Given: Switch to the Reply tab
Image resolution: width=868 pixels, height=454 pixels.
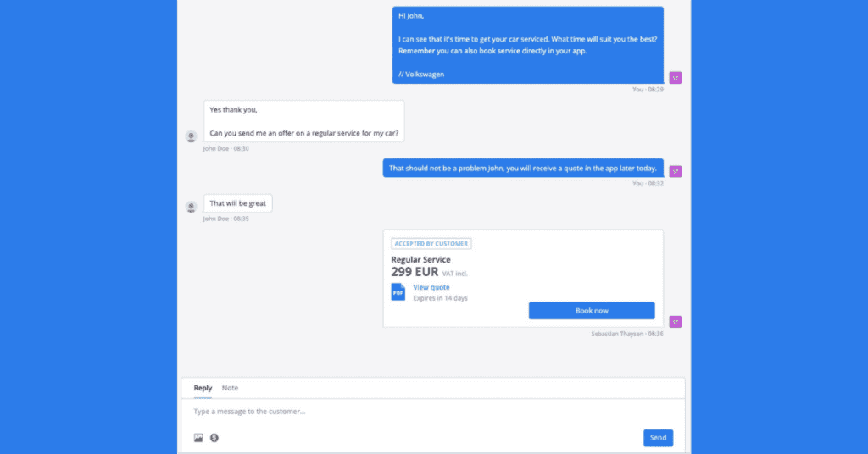Looking at the screenshot, I should pyautogui.click(x=203, y=388).
